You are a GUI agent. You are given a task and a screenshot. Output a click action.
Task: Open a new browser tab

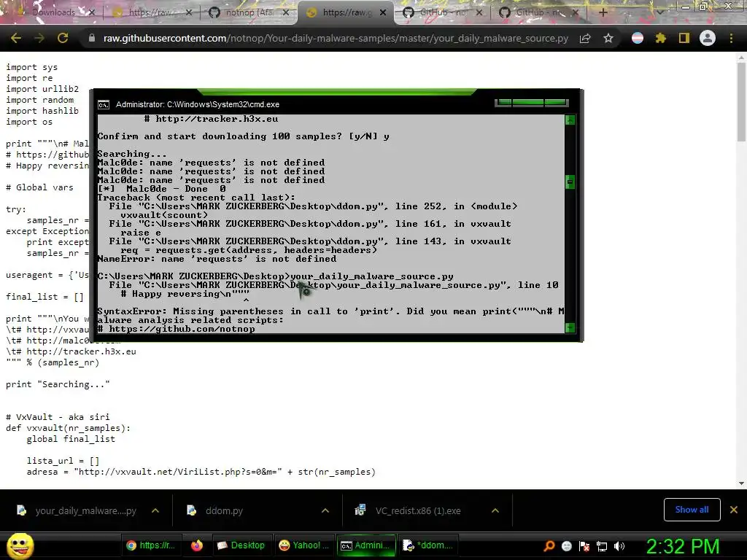(603, 12)
